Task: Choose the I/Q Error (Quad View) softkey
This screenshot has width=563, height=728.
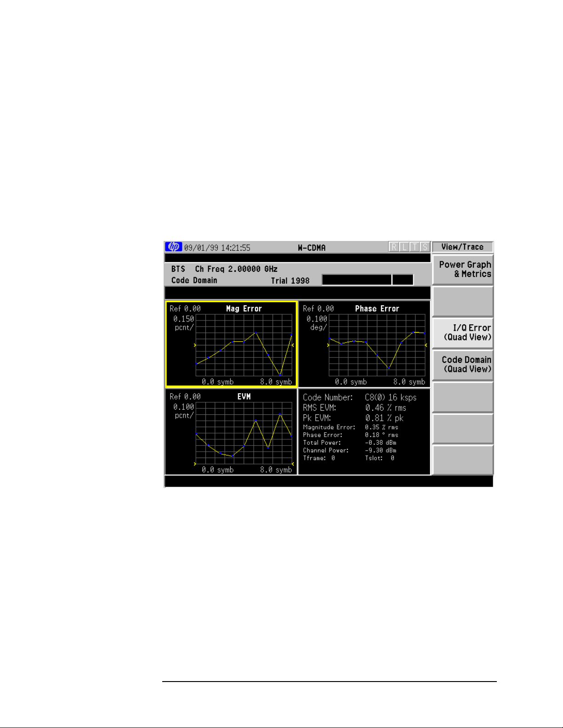Action: (x=463, y=332)
